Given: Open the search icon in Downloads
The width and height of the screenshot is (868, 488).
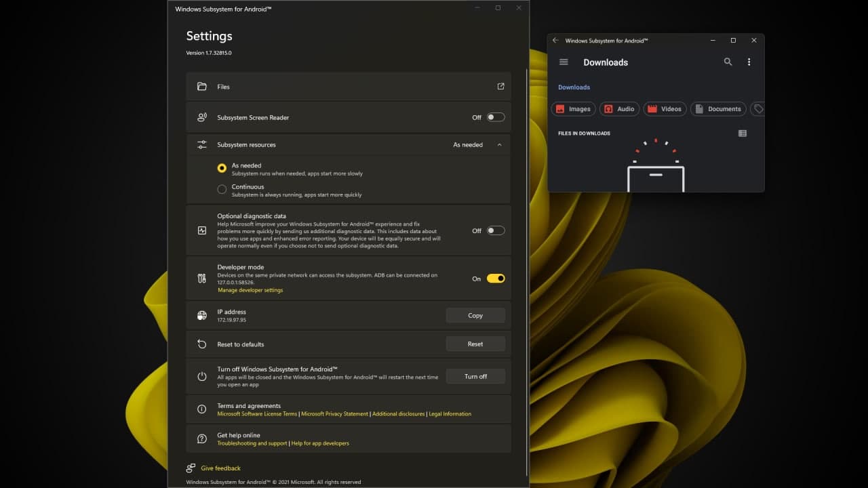Looking at the screenshot, I should pos(728,62).
